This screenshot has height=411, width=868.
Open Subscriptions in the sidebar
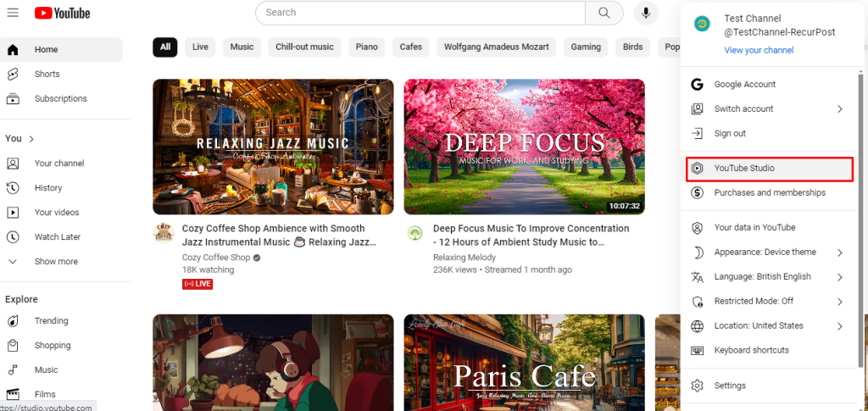pos(61,98)
